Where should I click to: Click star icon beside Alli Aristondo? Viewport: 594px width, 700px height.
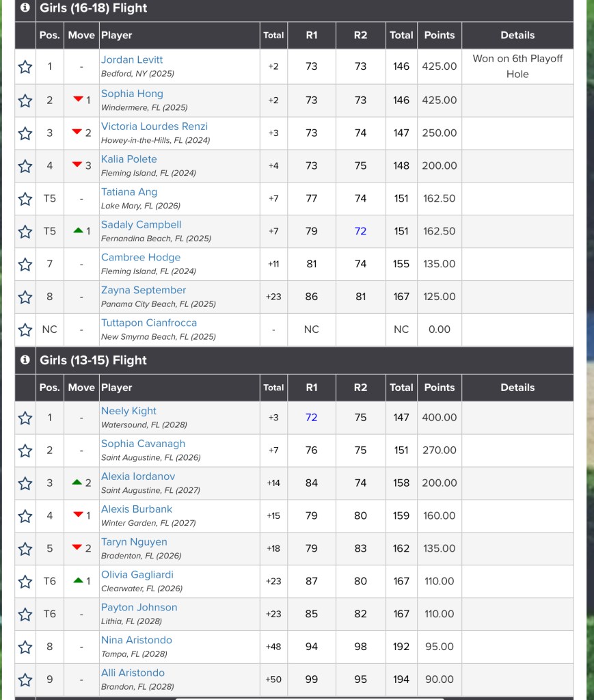pyautogui.click(x=25, y=680)
